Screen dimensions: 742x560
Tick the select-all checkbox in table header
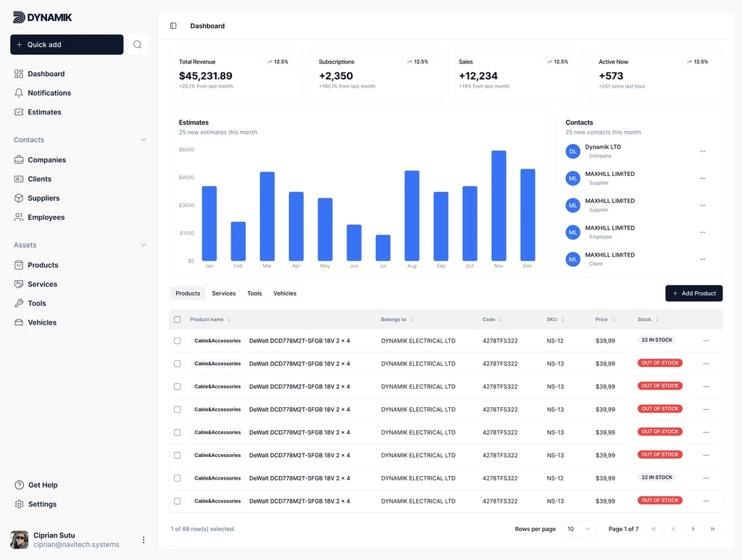click(x=178, y=319)
